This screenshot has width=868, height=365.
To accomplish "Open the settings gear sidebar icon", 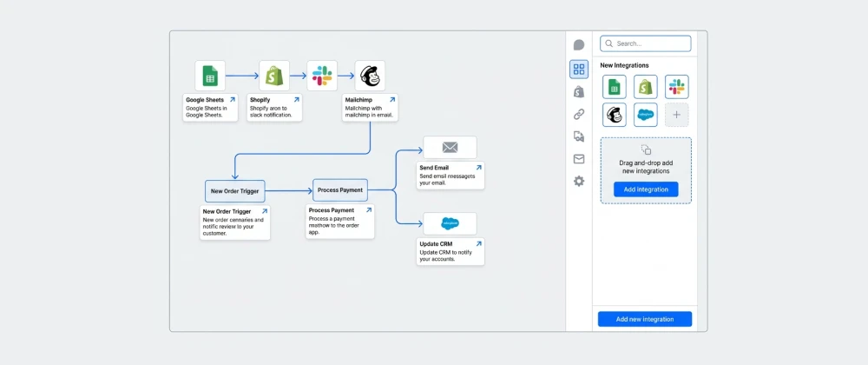I will click(x=579, y=181).
